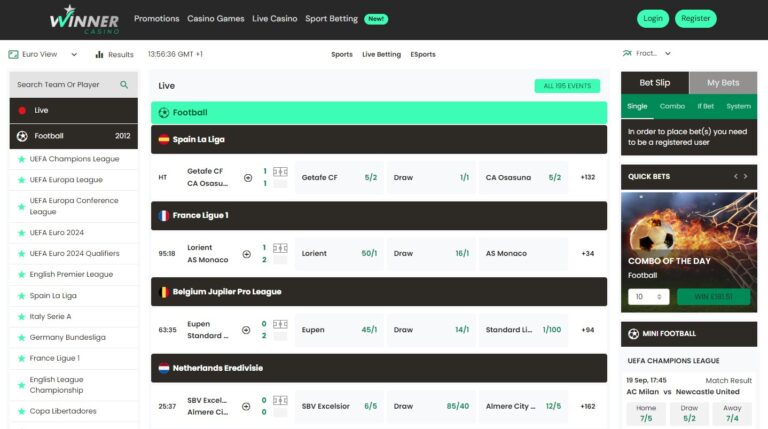Click the pitch icon for Eupen match
The height and width of the screenshot is (429, 768).
(280, 324)
